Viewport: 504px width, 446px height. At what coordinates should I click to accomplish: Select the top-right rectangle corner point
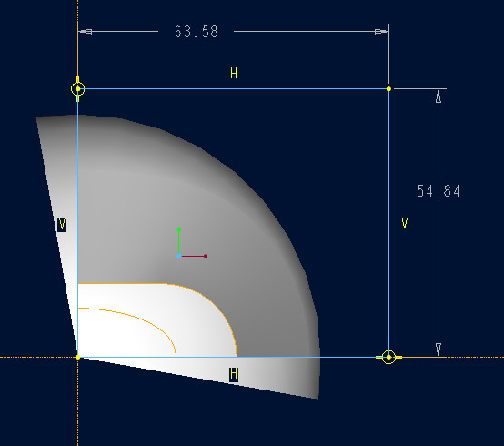pyautogui.click(x=389, y=89)
